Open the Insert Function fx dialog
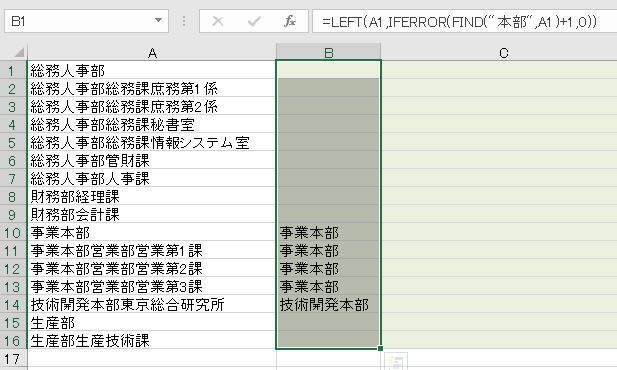 [290, 21]
